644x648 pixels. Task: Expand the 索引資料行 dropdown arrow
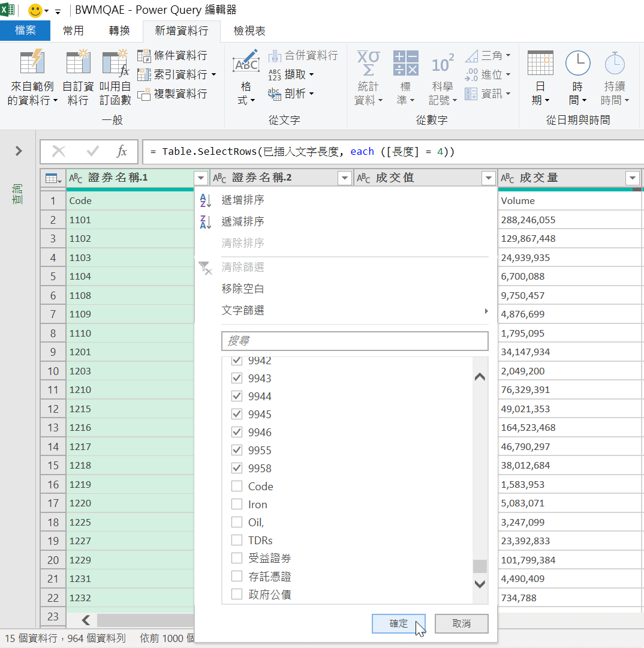214,75
